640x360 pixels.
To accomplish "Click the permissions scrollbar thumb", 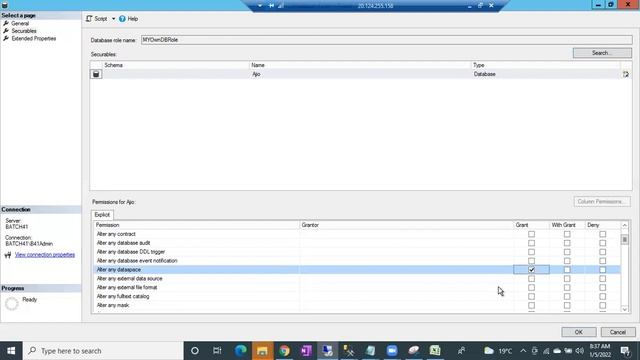I will point(624,239).
